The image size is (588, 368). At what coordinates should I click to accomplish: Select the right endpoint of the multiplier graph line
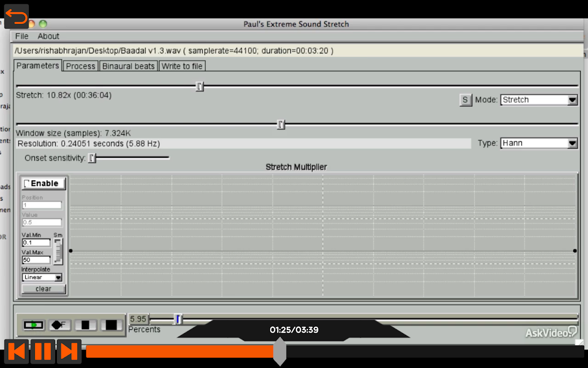(x=575, y=251)
